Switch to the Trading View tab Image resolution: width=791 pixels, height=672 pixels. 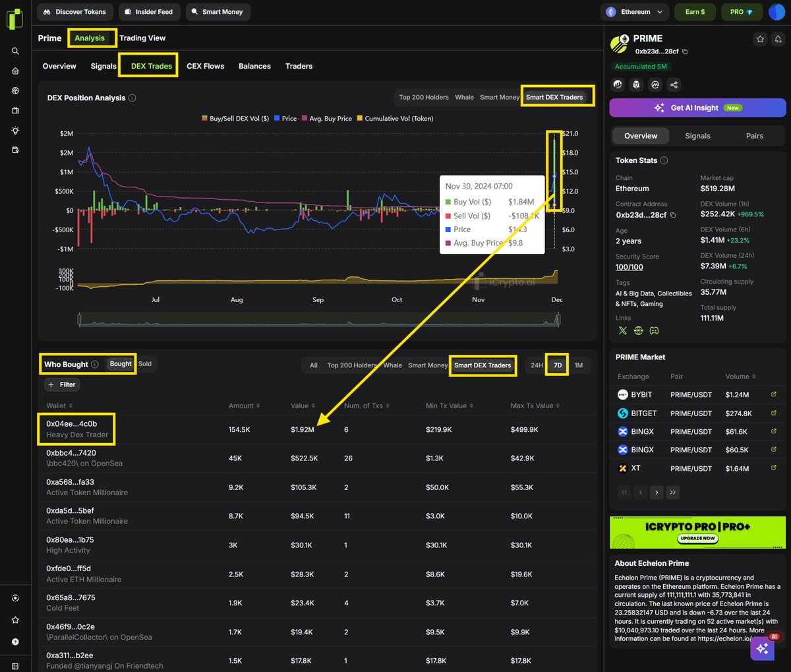pyautogui.click(x=142, y=38)
